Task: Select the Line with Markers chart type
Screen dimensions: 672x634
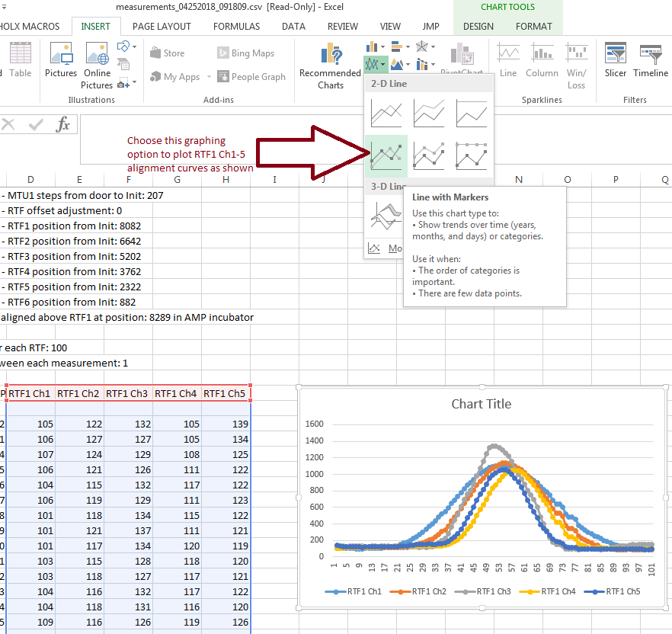Action: coord(386,155)
